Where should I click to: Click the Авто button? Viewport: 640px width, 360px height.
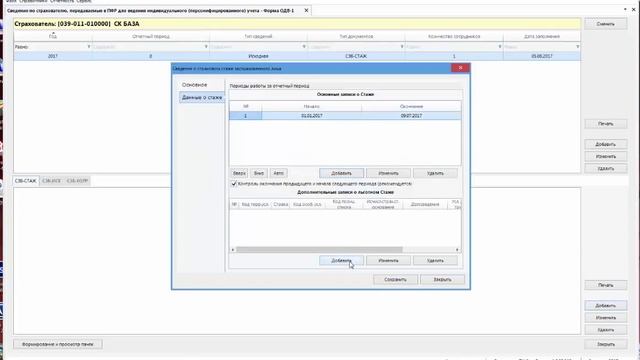(278, 173)
